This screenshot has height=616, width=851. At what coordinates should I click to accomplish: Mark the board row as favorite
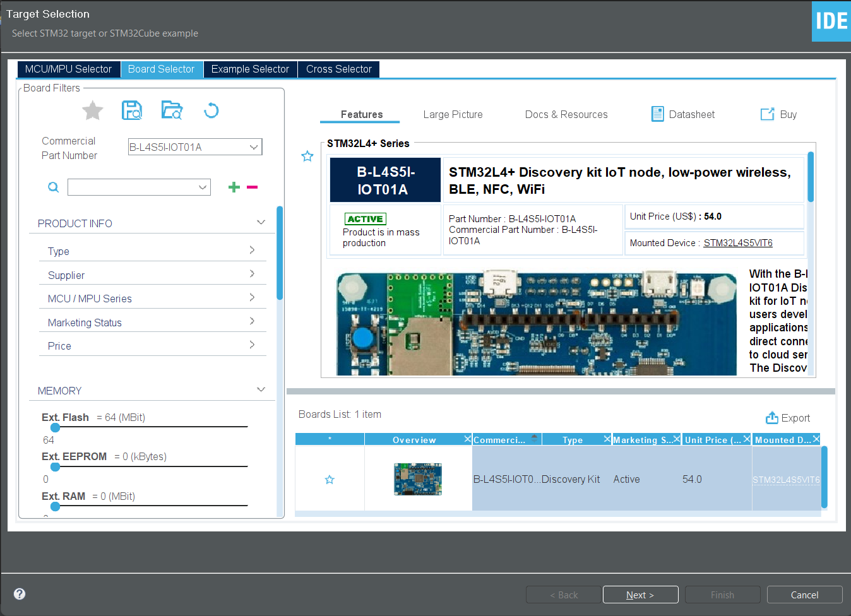pos(329,479)
